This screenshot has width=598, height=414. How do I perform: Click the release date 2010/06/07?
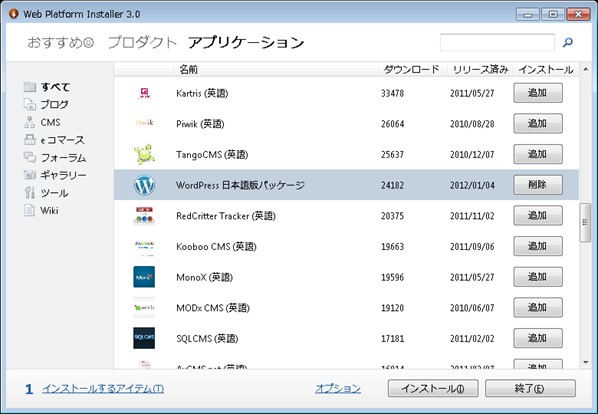472,308
